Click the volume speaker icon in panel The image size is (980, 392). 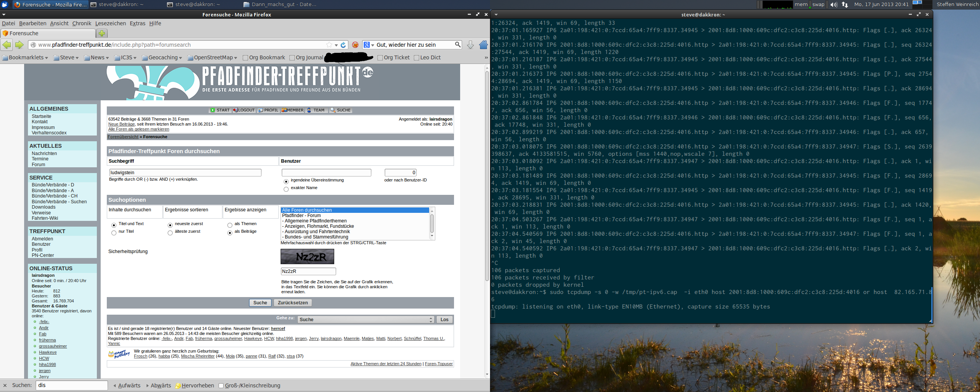coord(833,5)
